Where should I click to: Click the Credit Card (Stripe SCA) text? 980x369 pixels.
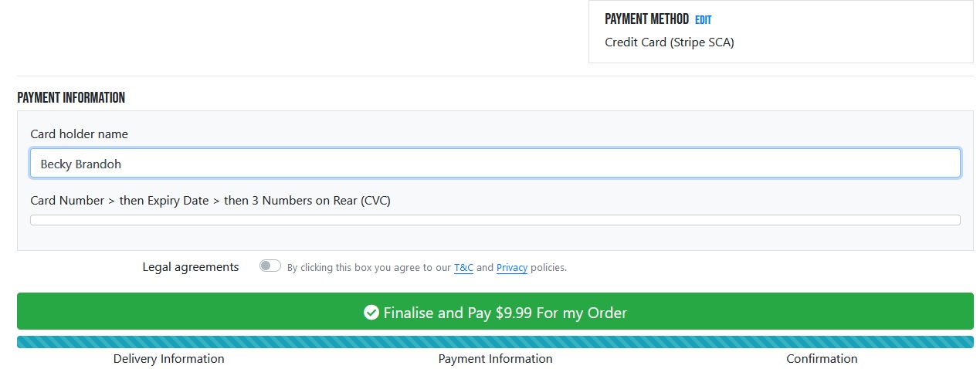[669, 42]
